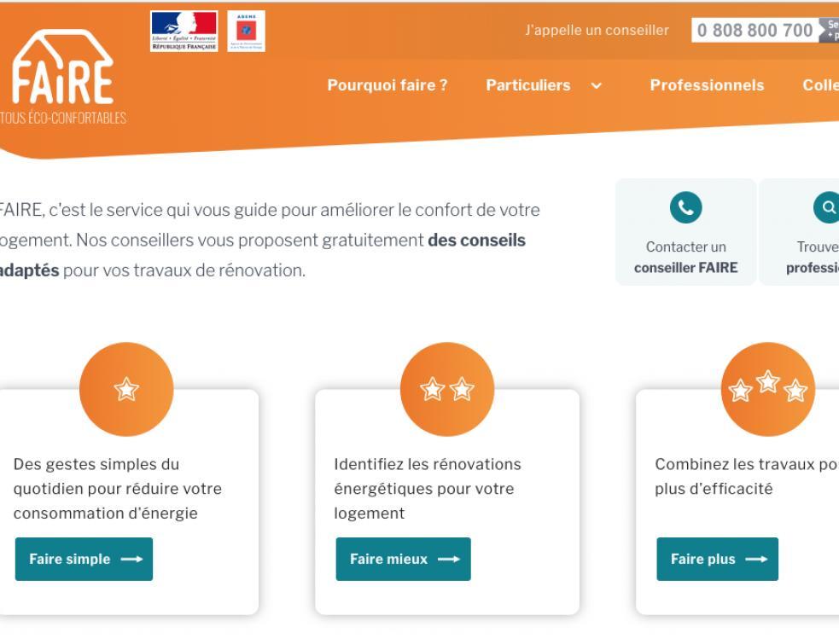Select the three-star orange circle
Screen dimensions: 839x644
[768, 389]
